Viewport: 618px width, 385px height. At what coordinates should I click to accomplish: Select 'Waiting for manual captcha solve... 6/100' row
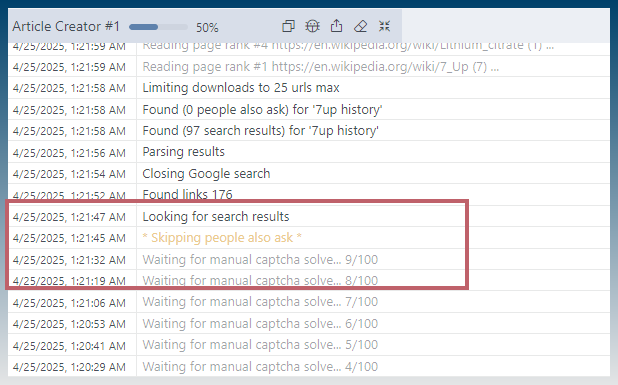(x=309, y=324)
